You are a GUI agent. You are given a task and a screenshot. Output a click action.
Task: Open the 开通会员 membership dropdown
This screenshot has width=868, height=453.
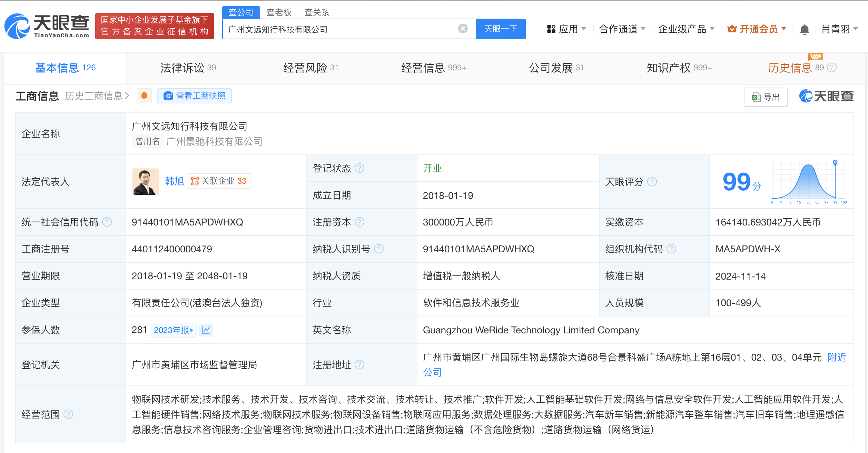click(758, 29)
